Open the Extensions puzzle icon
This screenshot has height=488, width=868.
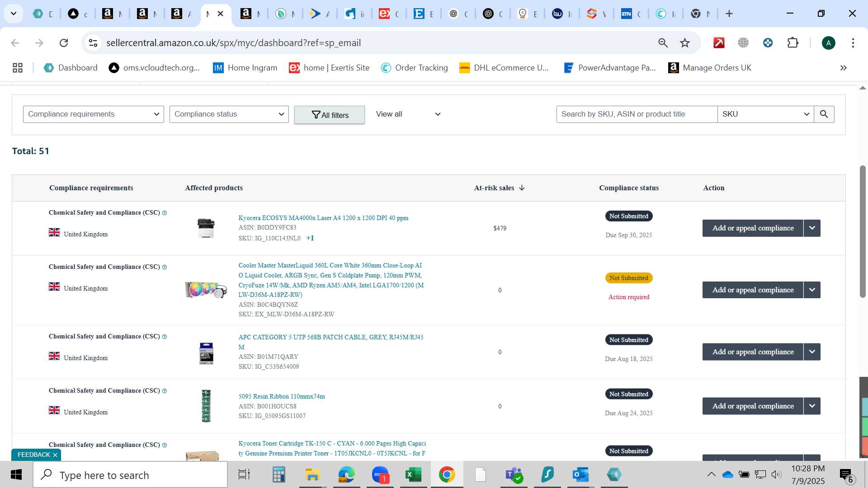point(793,43)
